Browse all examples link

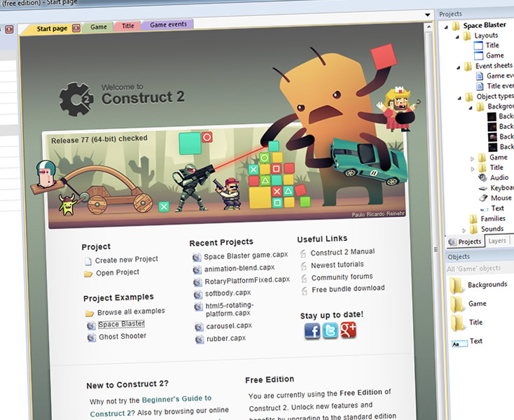(131, 311)
